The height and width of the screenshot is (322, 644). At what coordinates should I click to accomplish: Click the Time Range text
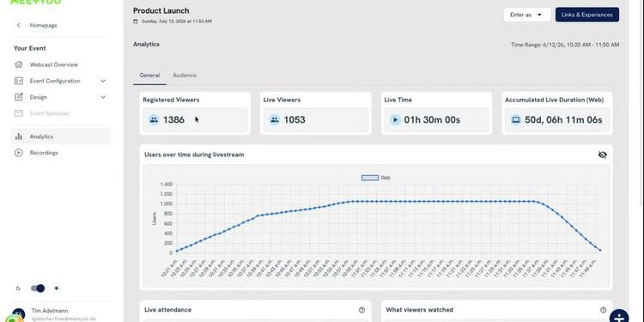[x=565, y=45]
